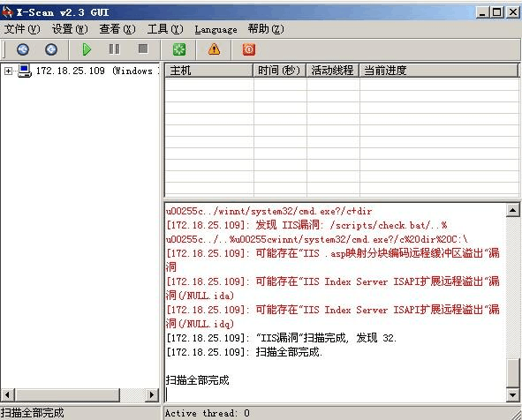522x420 pixels.
Task: Expand the 172.18.25.109 host tree node
Action: point(8,71)
